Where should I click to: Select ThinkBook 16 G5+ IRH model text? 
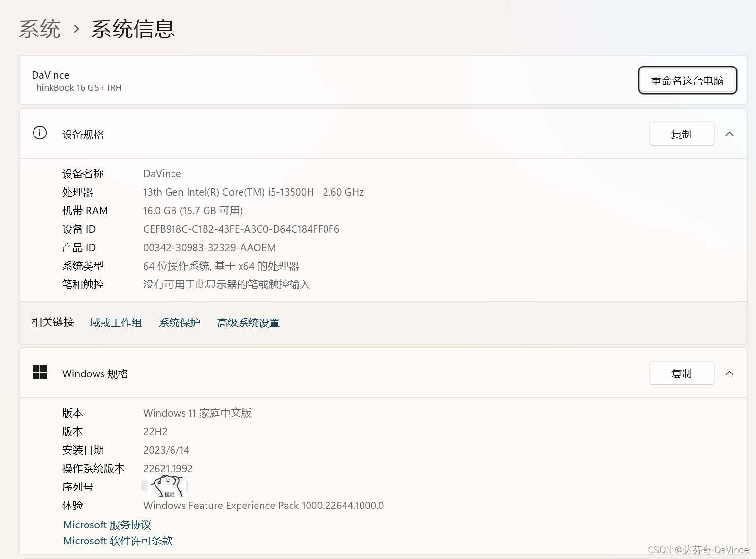pyautogui.click(x=77, y=88)
